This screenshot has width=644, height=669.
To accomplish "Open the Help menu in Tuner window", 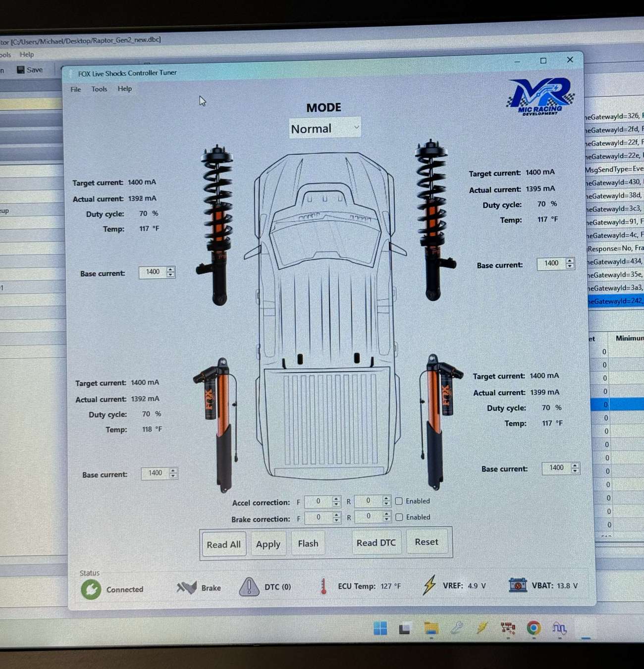I will coord(125,89).
